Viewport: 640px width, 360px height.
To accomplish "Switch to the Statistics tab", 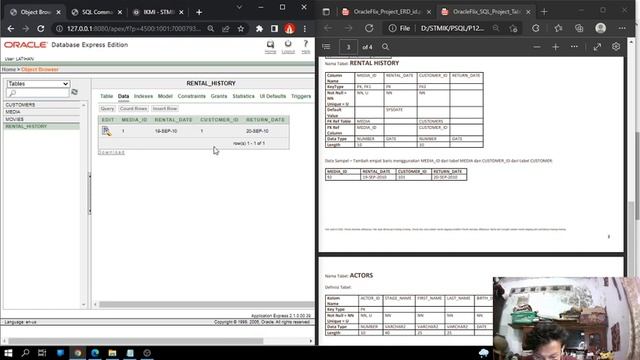I will click(x=243, y=96).
